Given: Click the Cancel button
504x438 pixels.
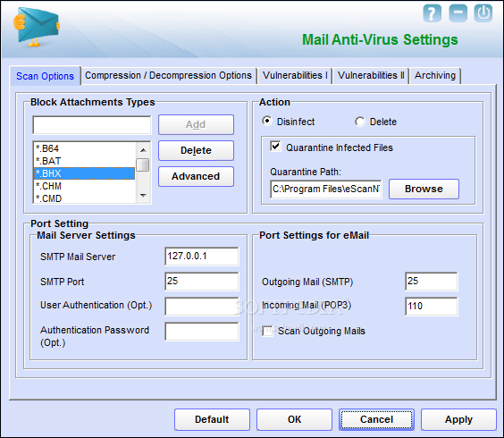Looking at the screenshot, I should point(376,419).
